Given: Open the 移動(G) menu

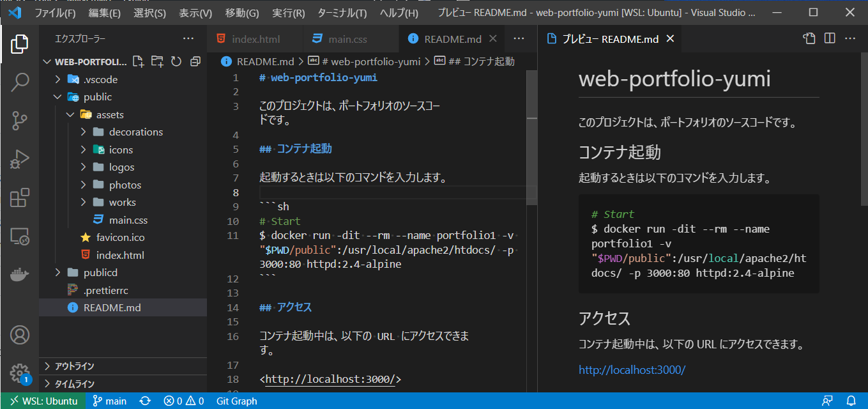Looking at the screenshot, I should [x=242, y=13].
